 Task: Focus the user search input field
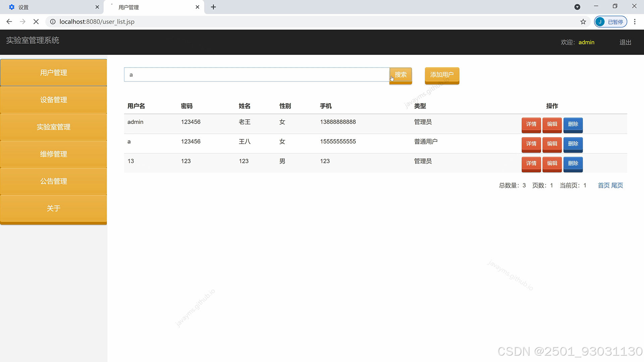click(x=257, y=75)
